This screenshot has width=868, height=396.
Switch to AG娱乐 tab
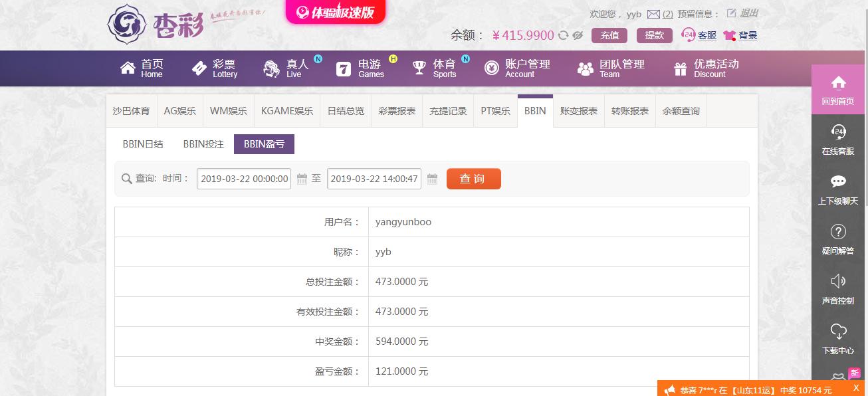pos(180,111)
